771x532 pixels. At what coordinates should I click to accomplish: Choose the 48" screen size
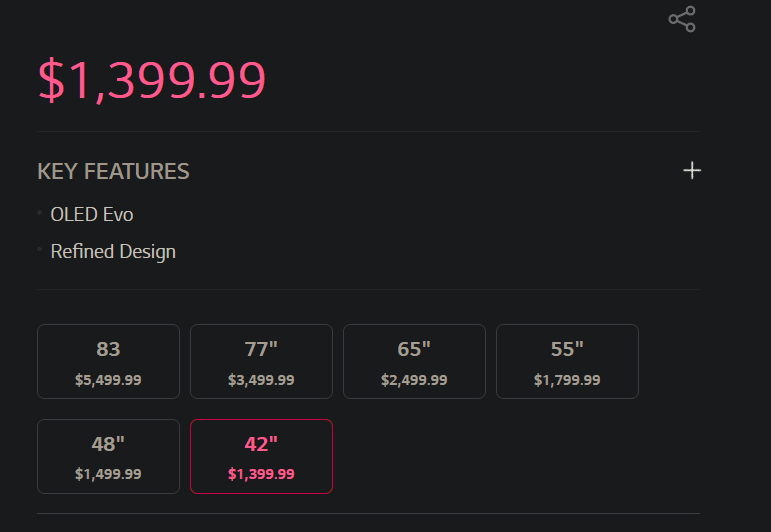tap(108, 456)
